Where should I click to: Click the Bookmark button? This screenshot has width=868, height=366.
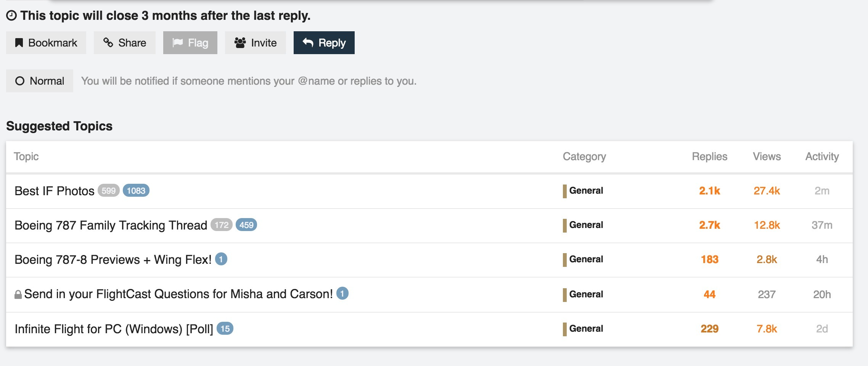pos(46,43)
